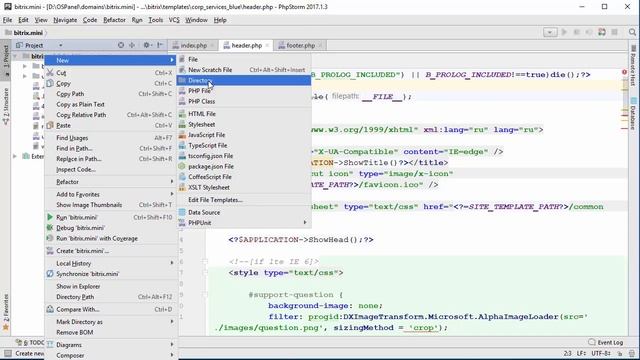Create a New Scratch File
Screen dimensions: 640x360
click(244, 70)
